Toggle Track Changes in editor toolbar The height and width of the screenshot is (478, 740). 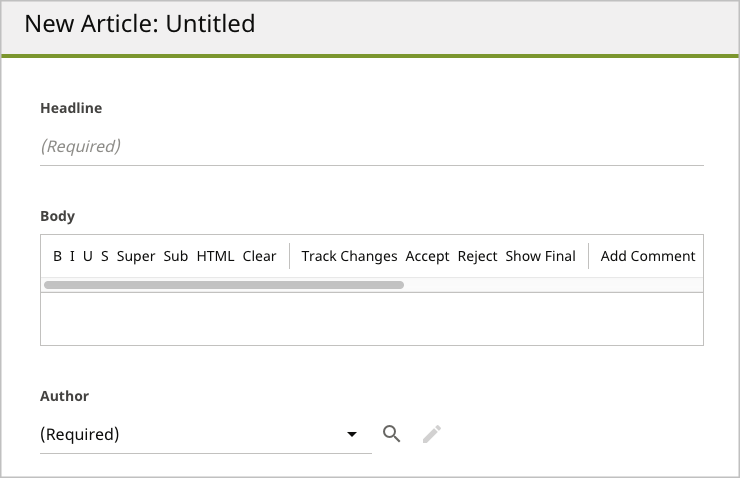[x=349, y=256]
